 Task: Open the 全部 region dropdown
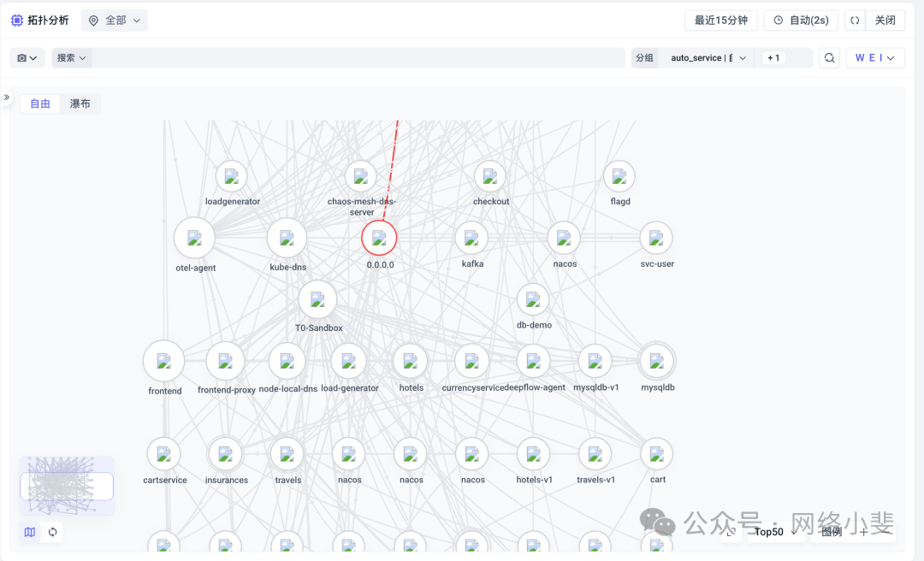[115, 21]
